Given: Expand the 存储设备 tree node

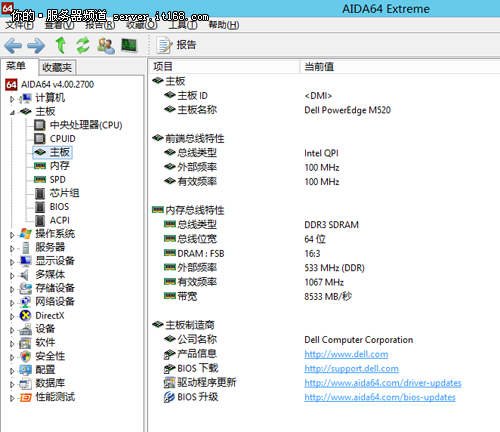Looking at the screenshot, I should coord(12,289).
